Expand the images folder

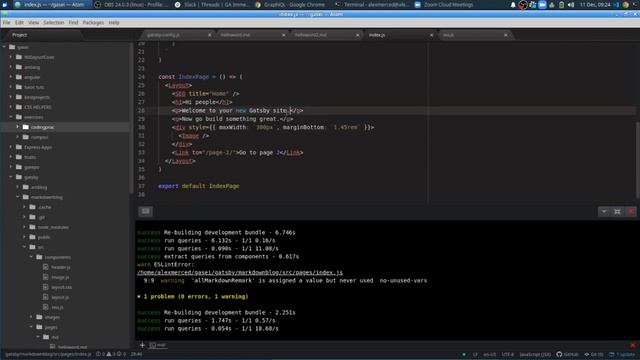pos(31,317)
